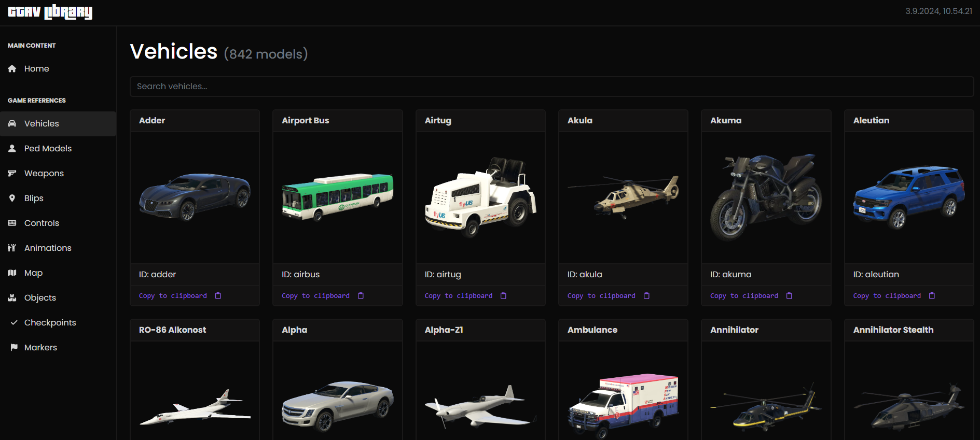Click the 'ID: adder' text
Viewport: 980px width, 440px height.
(x=157, y=275)
